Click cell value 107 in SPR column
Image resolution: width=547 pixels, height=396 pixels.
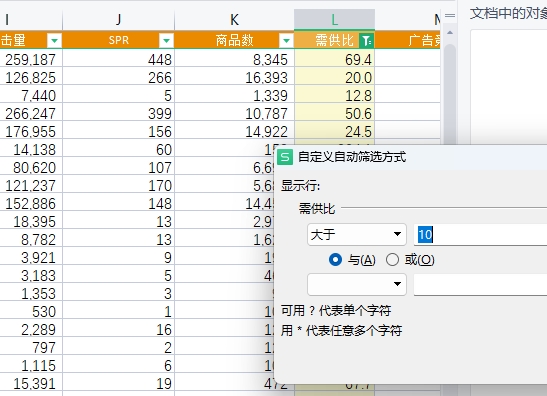[x=160, y=168]
